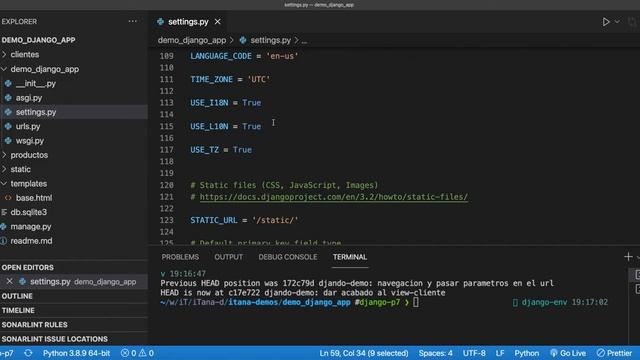Expand the productos folder
Viewport: 640px width, 360px height.
pos(29,155)
